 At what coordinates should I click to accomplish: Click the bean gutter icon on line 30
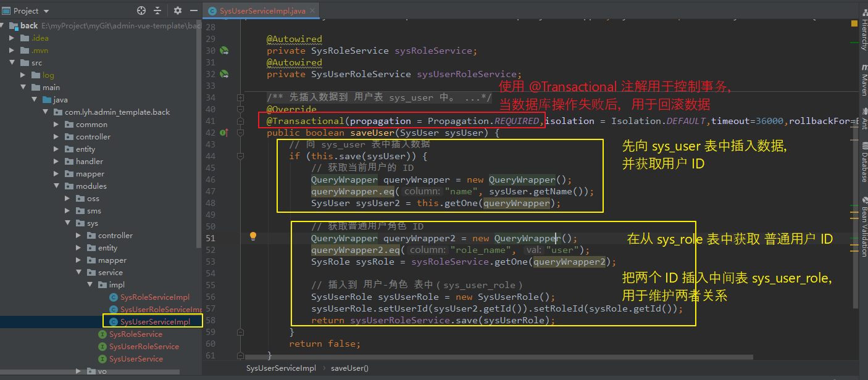click(x=224, y=51)
